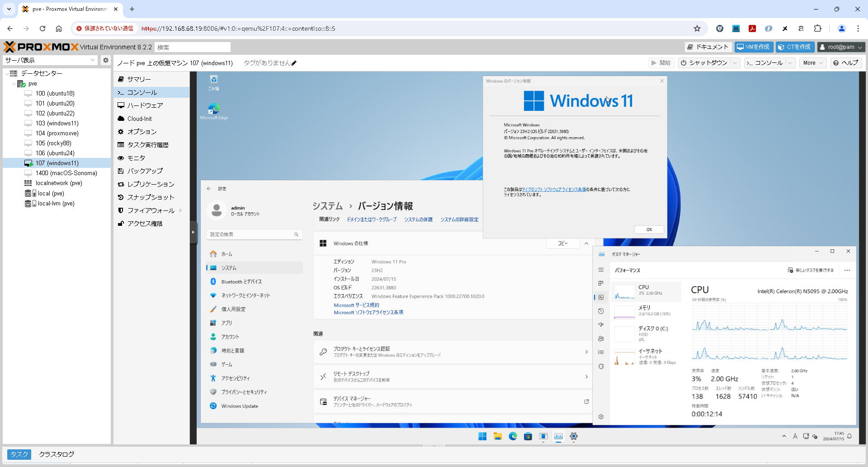
Task: Open the Processes page icon in Task Manager
Action: click(x=601, y=283)
